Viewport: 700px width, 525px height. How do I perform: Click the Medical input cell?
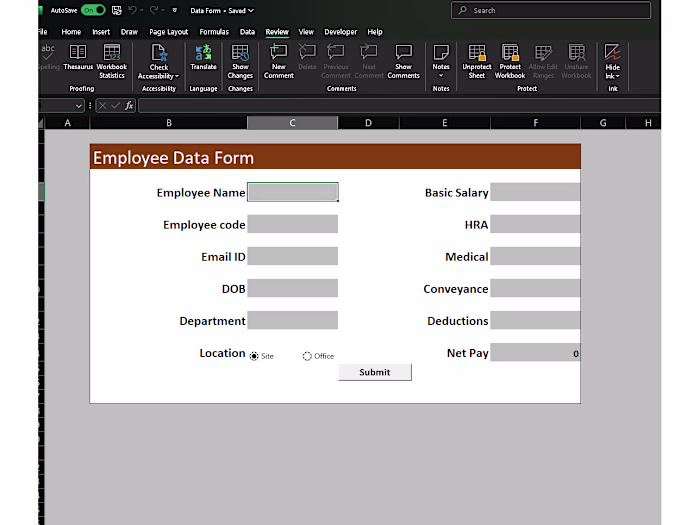coord(535,256)
